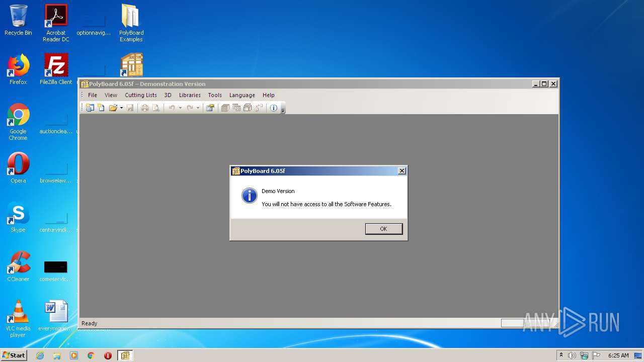Click the Redo arrow icon
The width and height of the screenshot is (644, 362).
tap(190, 108)
